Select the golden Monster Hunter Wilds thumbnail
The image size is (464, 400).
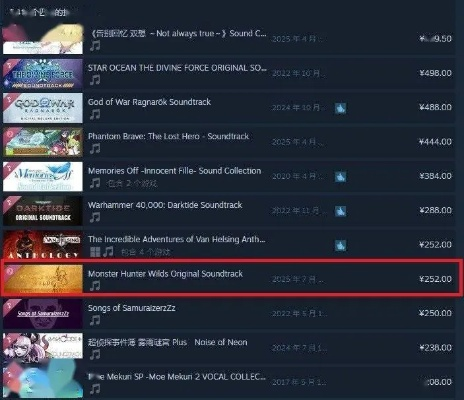coord(43,279)
